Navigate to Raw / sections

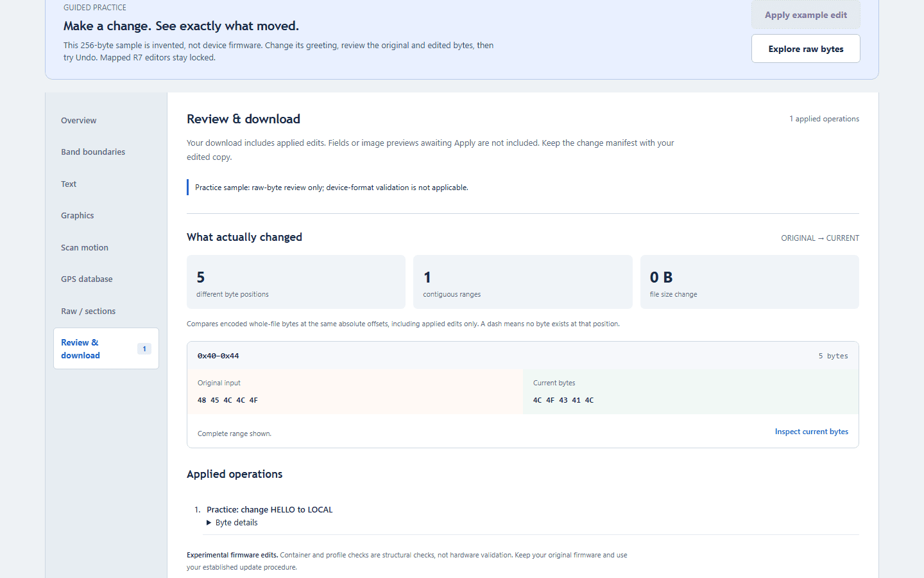click(x=106, y=311)
